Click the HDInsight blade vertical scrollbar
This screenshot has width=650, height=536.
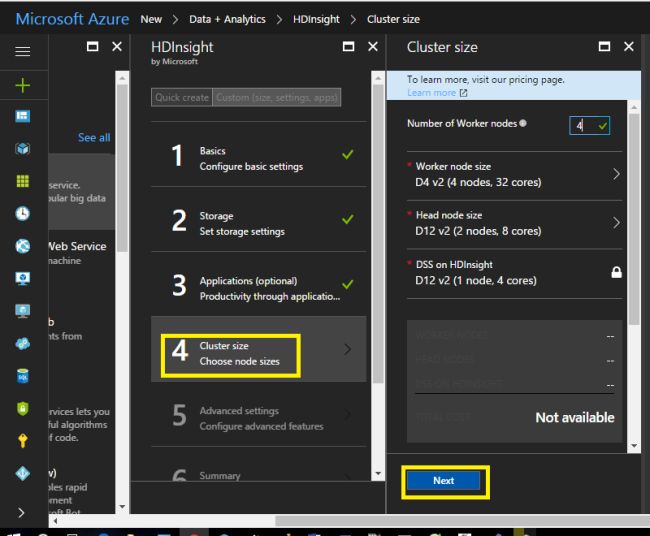pyautogui.click(x=378, y=234)
